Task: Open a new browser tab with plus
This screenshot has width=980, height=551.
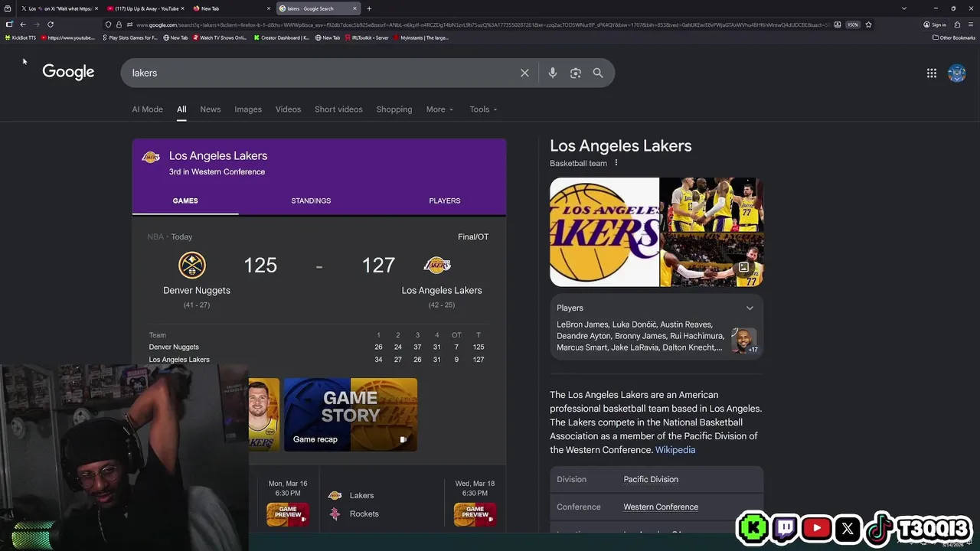Action: [x=369, y=8]
